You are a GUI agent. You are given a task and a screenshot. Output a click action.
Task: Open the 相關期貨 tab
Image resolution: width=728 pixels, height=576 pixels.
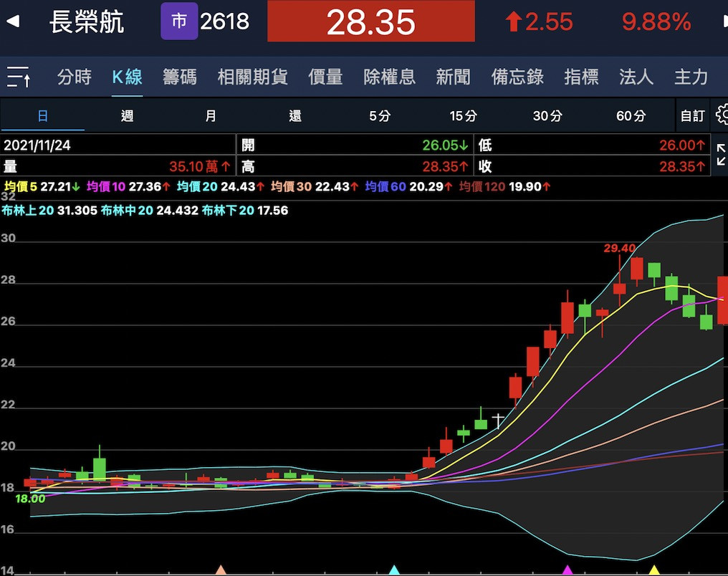click(x=252, y=77)
